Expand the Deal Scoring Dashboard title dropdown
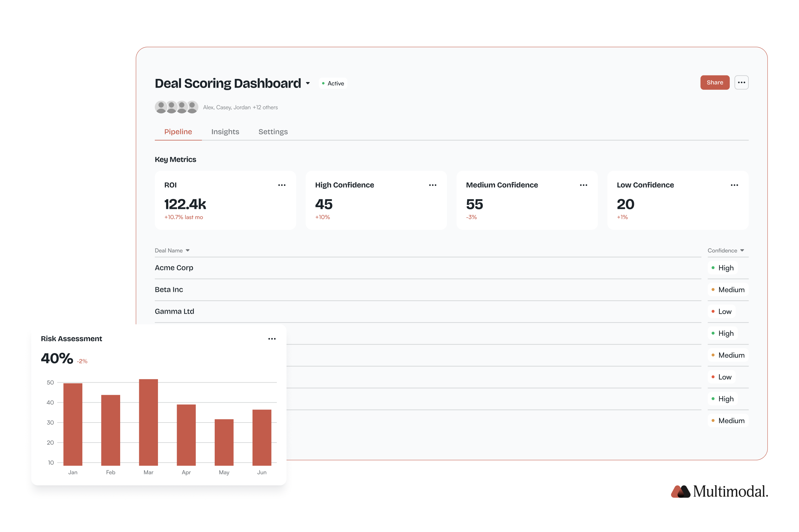This screenshot has height=532, width=799. (308, 83)
